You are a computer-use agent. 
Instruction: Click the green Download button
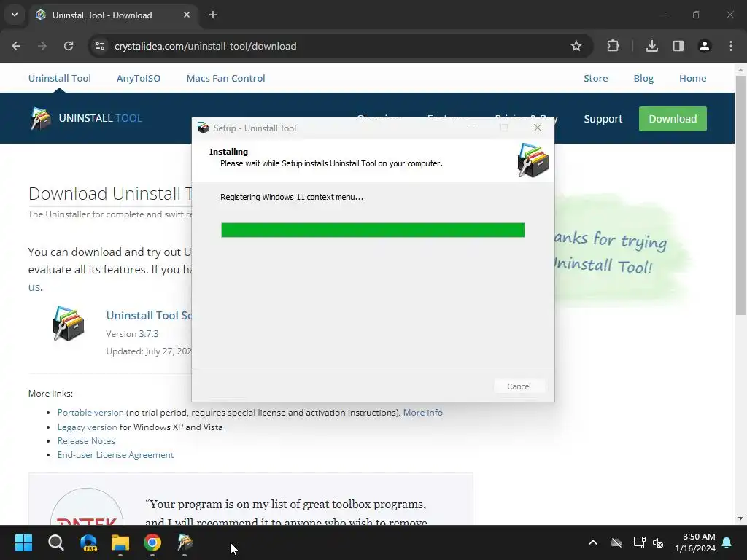(x=673, y=119)
